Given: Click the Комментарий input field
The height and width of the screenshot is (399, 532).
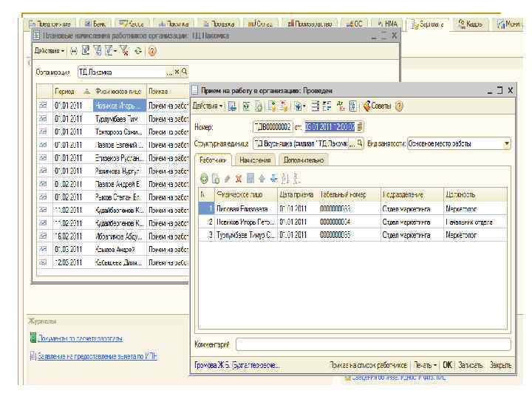Looking at the screenshot, I should tap(373, 344).
